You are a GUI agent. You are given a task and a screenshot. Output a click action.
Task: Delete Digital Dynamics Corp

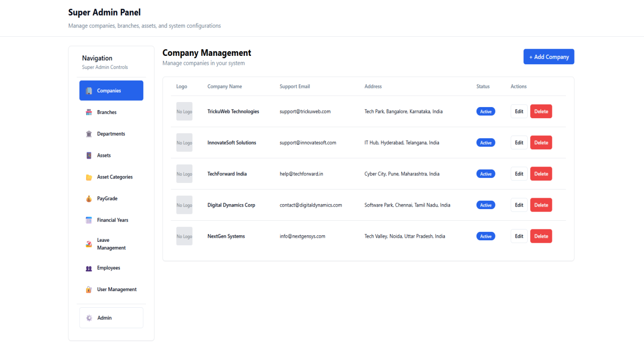541,205
